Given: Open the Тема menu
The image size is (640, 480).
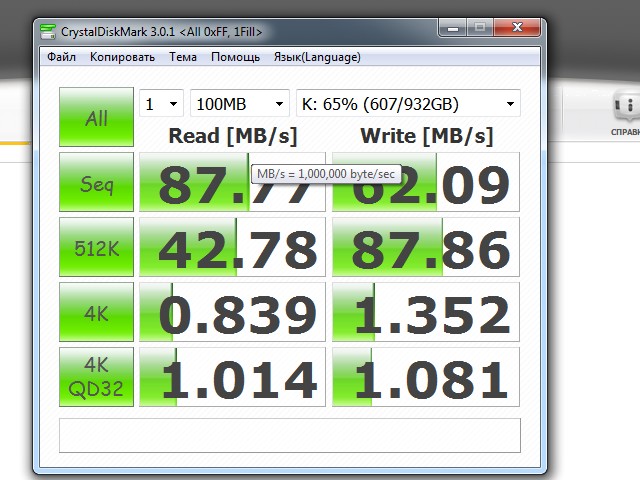Looking at the screenshot, I should [183, 57].
